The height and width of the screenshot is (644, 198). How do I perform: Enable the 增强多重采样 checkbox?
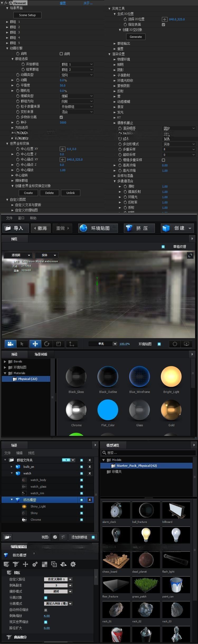coord(163,160)
